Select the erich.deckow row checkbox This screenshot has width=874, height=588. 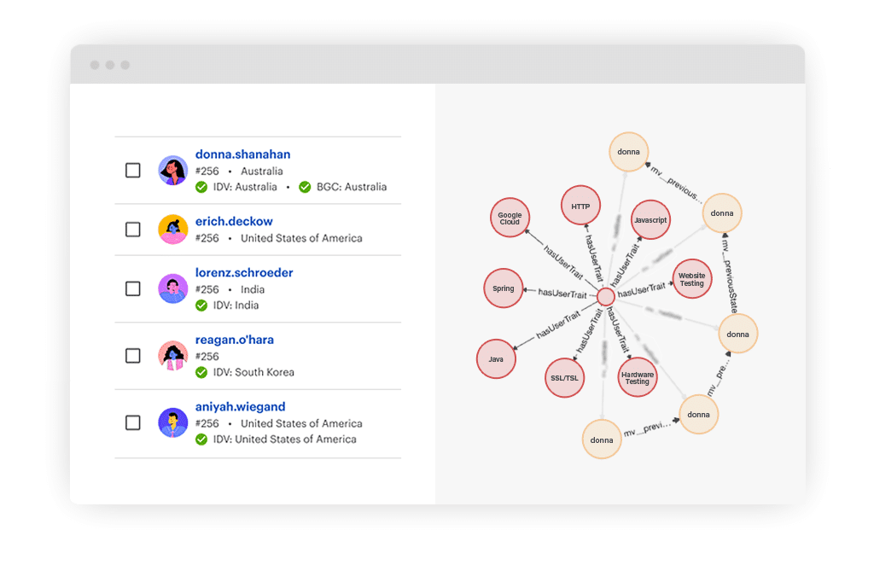(x=133, y=230)
